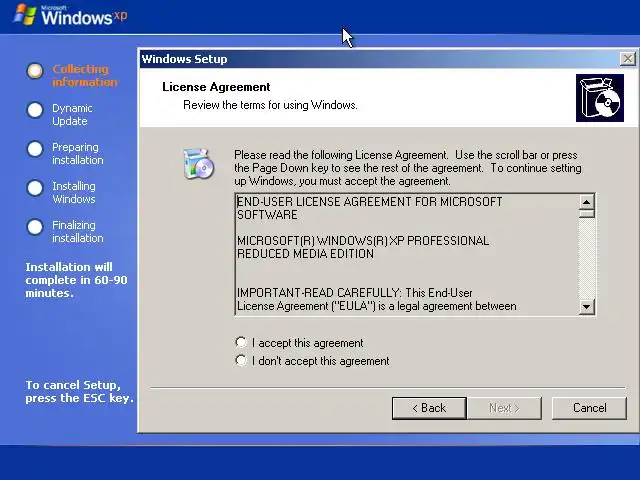The width and height of the screenshot is (640, 480).
Task: Click the Collecting information step indicator
Action: click(35, 71)
